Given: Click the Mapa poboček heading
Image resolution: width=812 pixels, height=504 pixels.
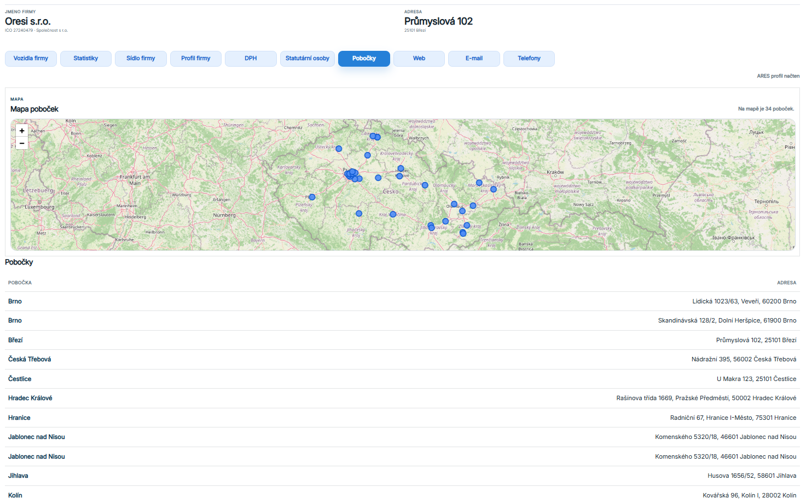Looking at the screenshot, I should click(34, 109).
